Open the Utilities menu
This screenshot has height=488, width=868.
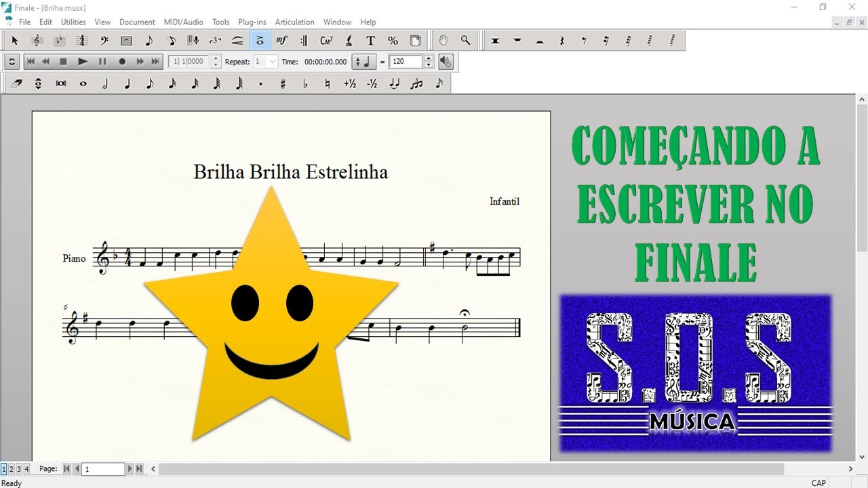coord(73,22)
